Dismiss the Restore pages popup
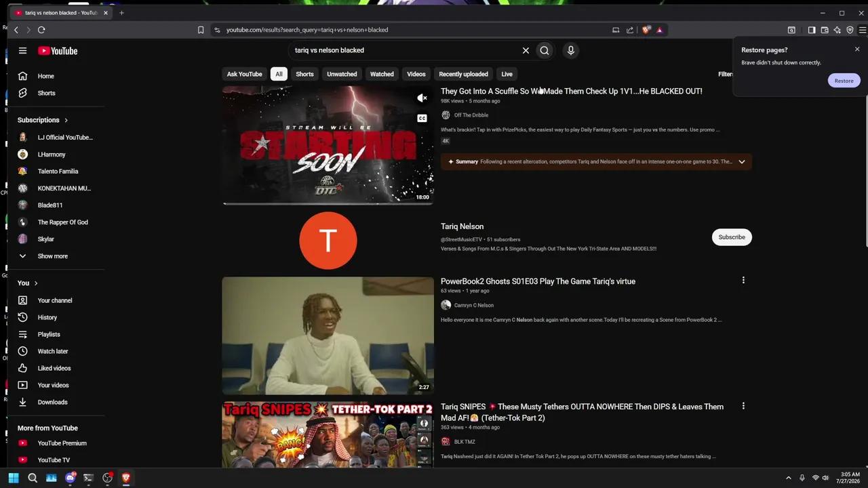The image size is (868, 488). [x=857, y=49]
